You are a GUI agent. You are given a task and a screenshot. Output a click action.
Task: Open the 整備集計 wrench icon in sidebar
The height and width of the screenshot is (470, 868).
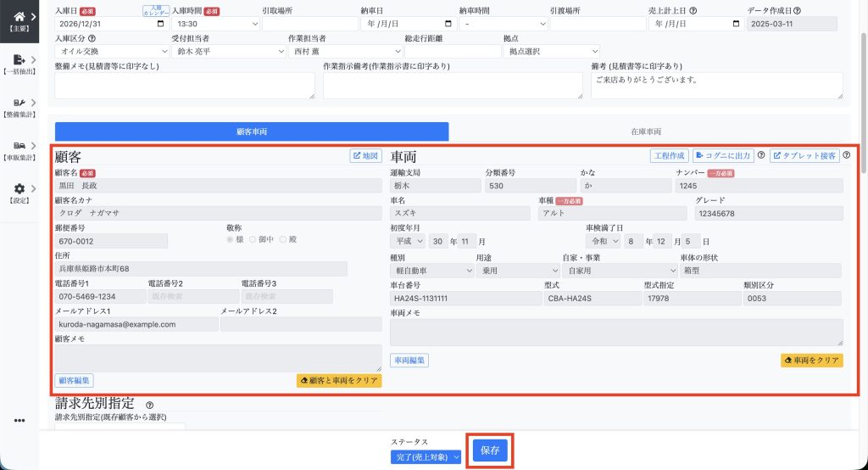pyautogui.click(x=19, y=104)
